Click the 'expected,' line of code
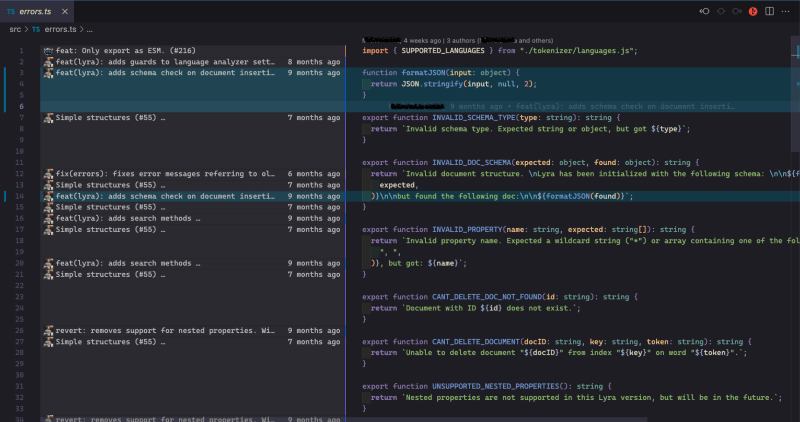Screen dimensions: 800x422 [399, 185]
